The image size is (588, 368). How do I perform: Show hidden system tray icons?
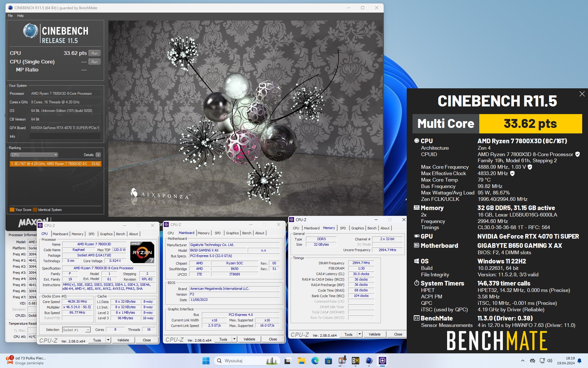(x=522, y=361)
